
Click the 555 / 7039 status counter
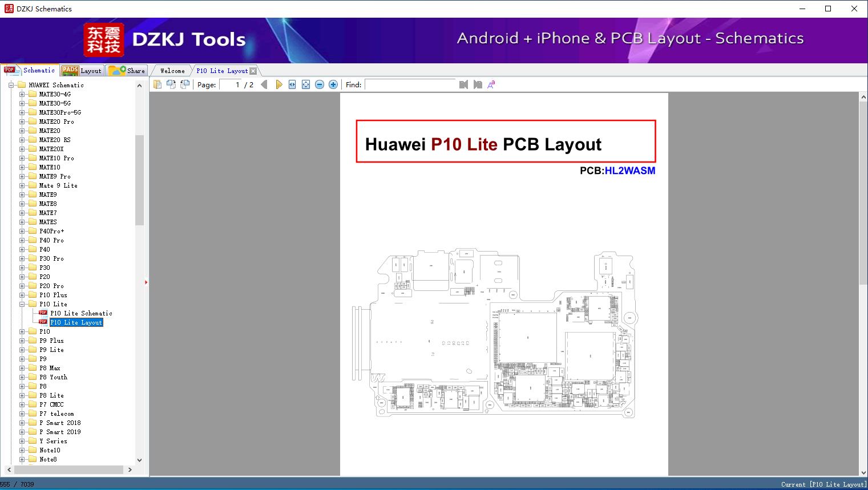(17, 484)
